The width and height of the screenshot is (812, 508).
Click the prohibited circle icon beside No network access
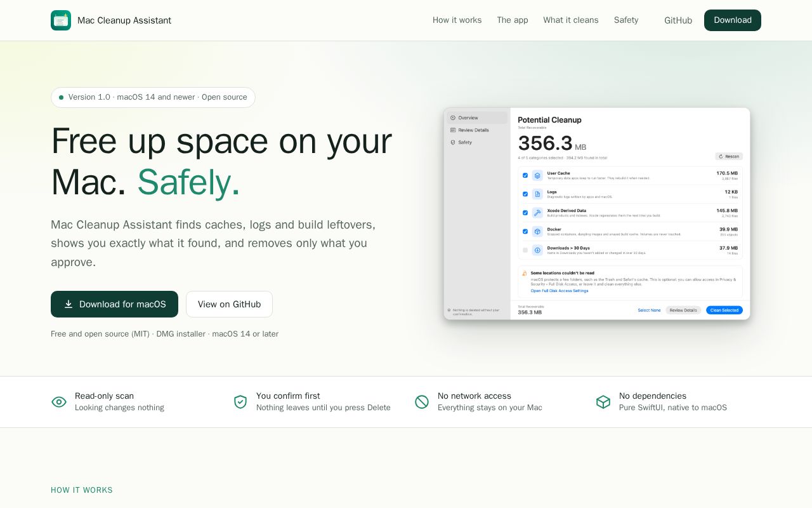click(x=422, y=402)
